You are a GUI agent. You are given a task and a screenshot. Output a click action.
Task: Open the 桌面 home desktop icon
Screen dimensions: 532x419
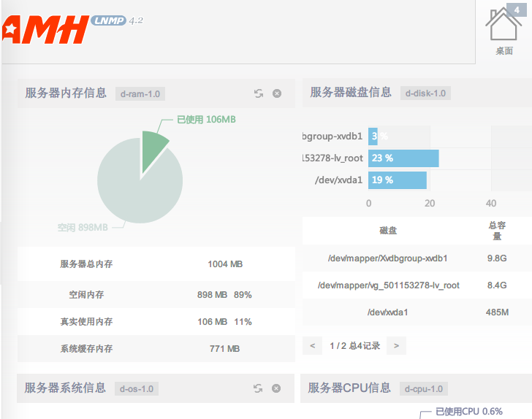point(504,29)
